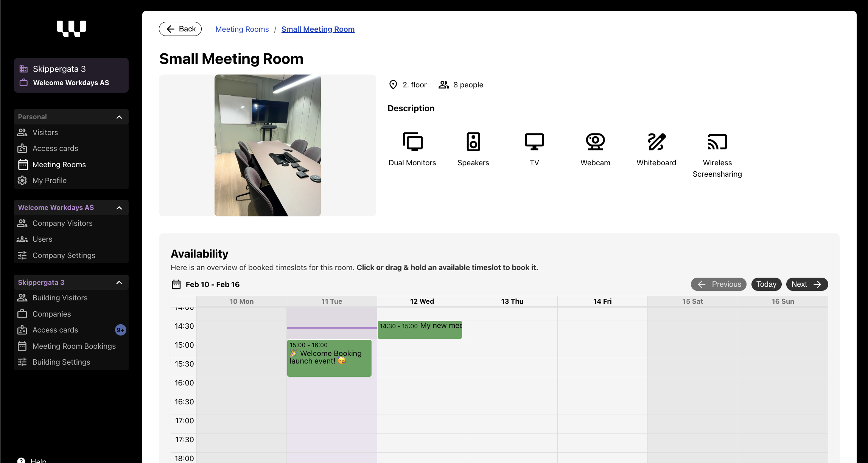Go to Next week in calendar

click(x=806, y=284)
